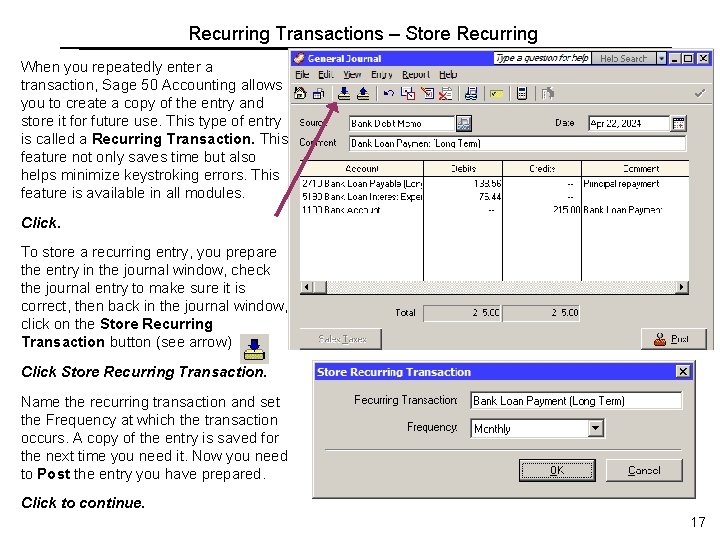The width and height of the screenshot is (720, 540).
Task: Click OK in Store Recurring Transaction dialog
Action: tap(557, 470)
